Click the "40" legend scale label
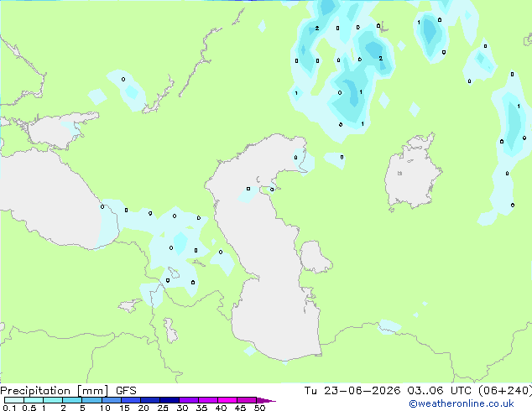532x411 pixels. pos(221,408)
